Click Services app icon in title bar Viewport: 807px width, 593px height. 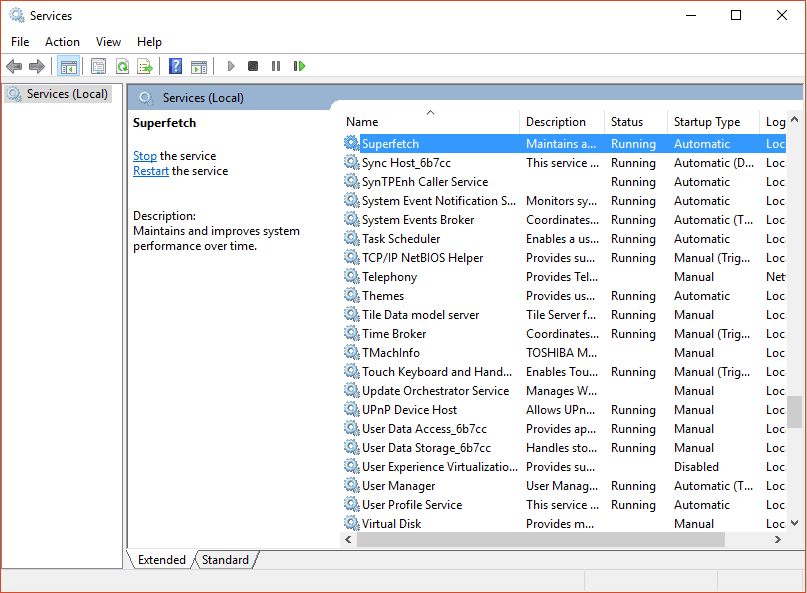click(x=16, y=15)
